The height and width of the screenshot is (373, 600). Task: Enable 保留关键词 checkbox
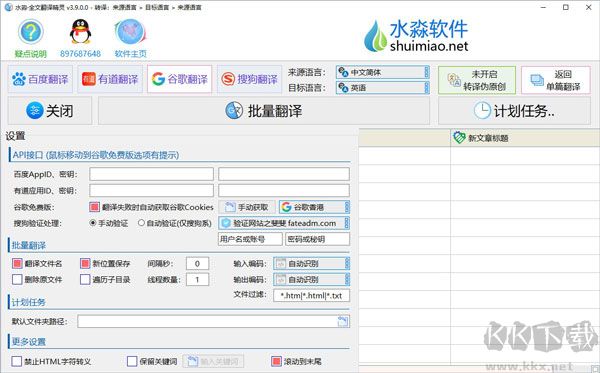tap(132, 361)
